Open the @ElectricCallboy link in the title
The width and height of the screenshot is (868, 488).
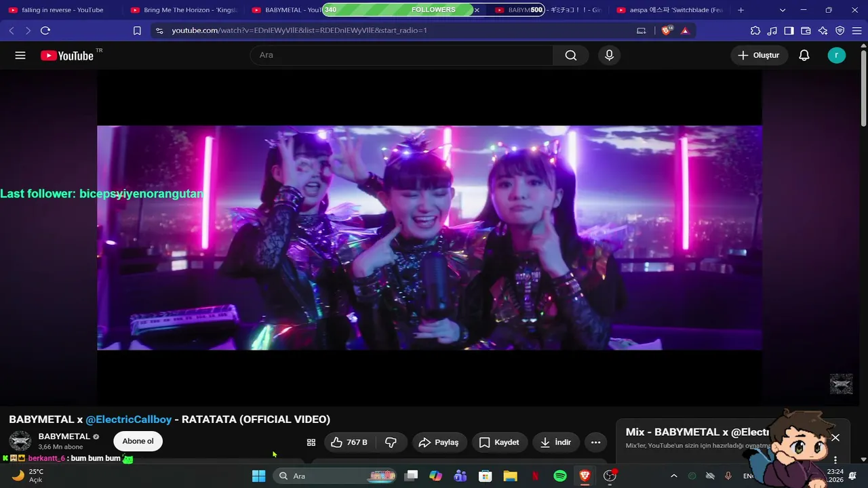tap(129, 420)
